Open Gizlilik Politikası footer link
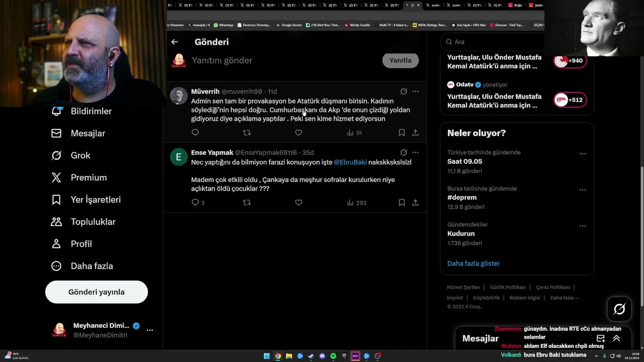Image resolution: width=644 pixels, height=362 pixels. click(508, 288)
